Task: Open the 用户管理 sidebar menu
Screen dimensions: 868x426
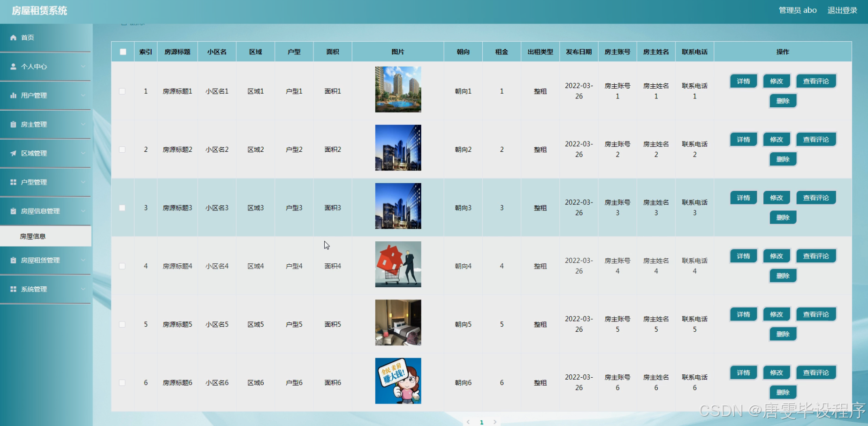Action: point(46,95)
